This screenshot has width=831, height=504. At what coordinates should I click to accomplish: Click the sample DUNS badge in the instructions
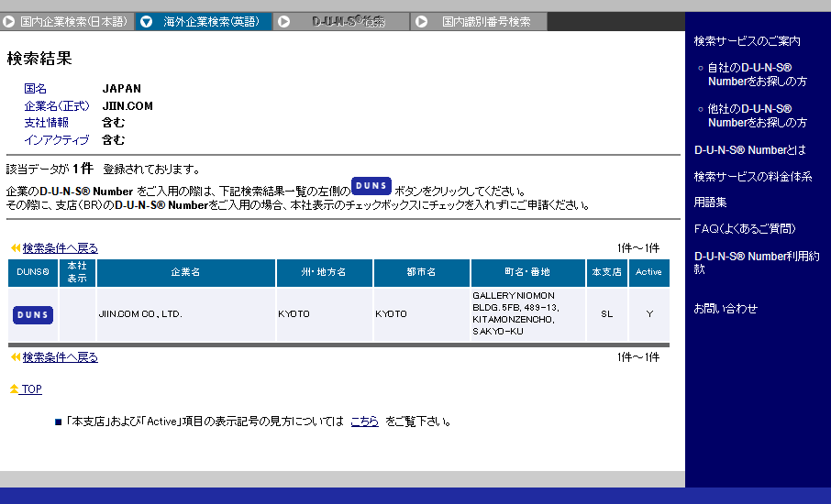click(371, 186)
